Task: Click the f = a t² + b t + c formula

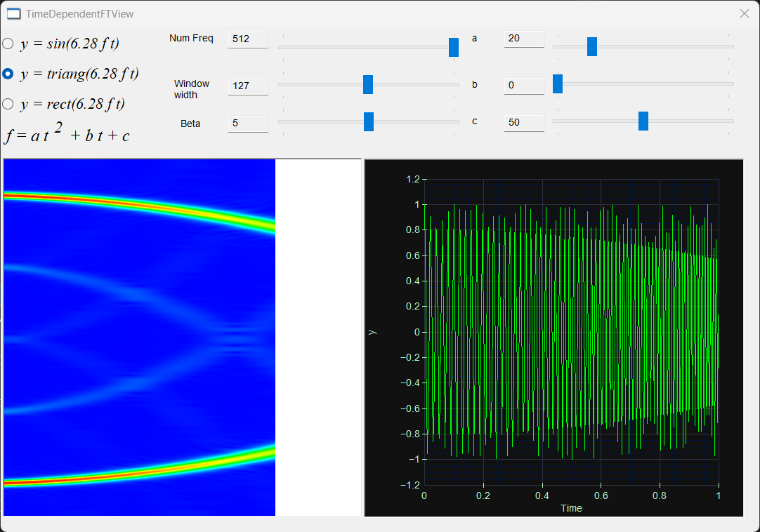Action: 67,133
